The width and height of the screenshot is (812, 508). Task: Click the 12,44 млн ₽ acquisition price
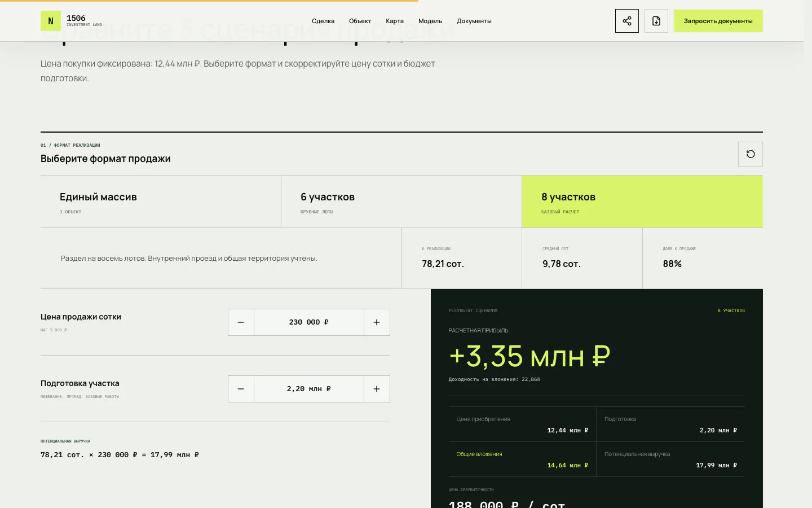568,430
